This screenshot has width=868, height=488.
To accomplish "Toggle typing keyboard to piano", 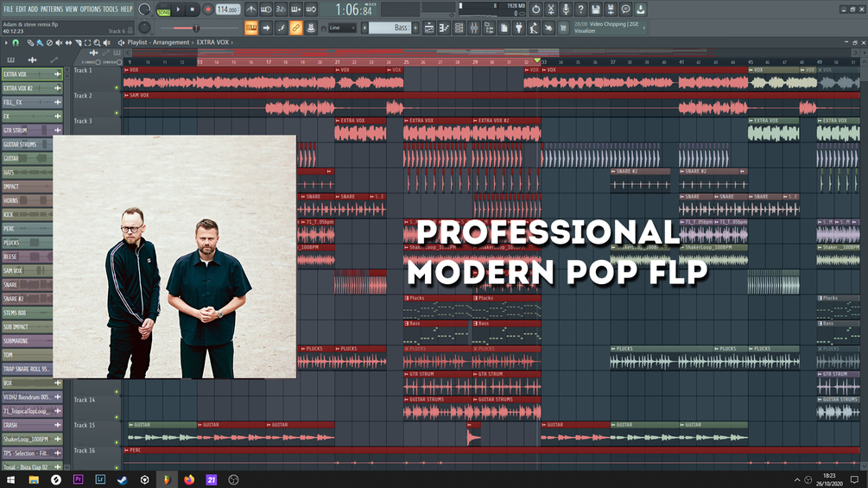I will [x=250, y=28].
